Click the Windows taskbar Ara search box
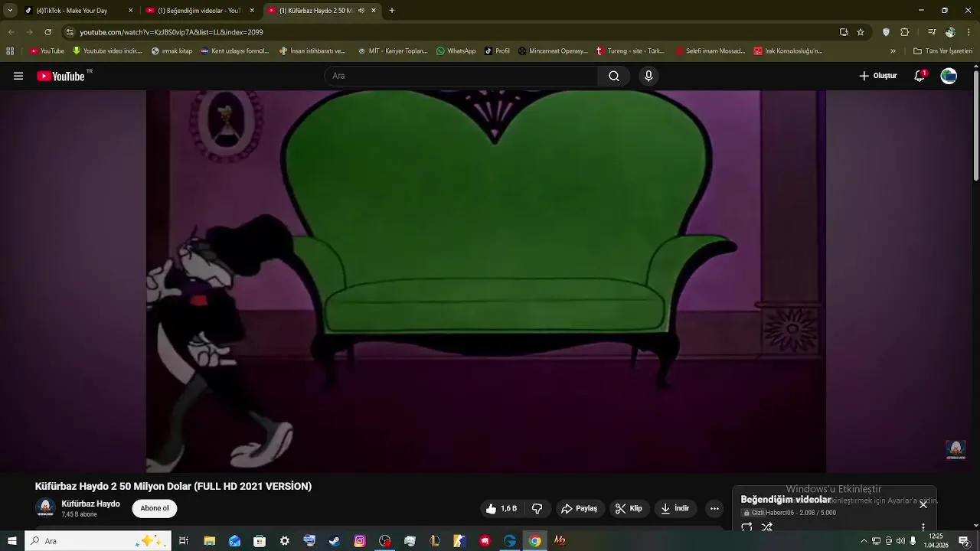980x551 pixels. [x=98, y=541]
